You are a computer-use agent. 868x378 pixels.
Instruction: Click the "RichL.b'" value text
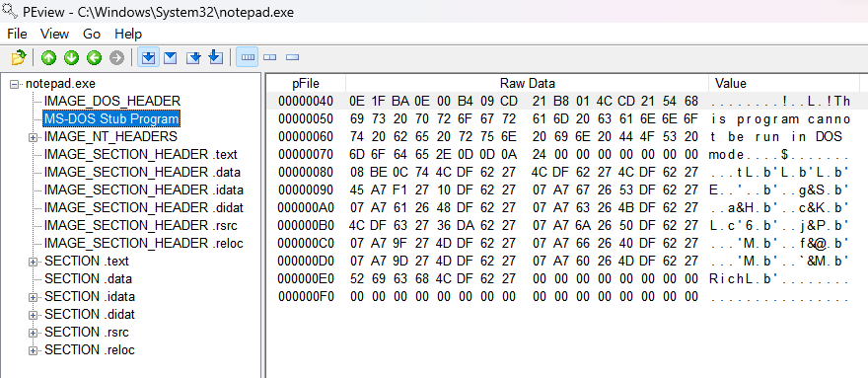[x=744, y=278]
